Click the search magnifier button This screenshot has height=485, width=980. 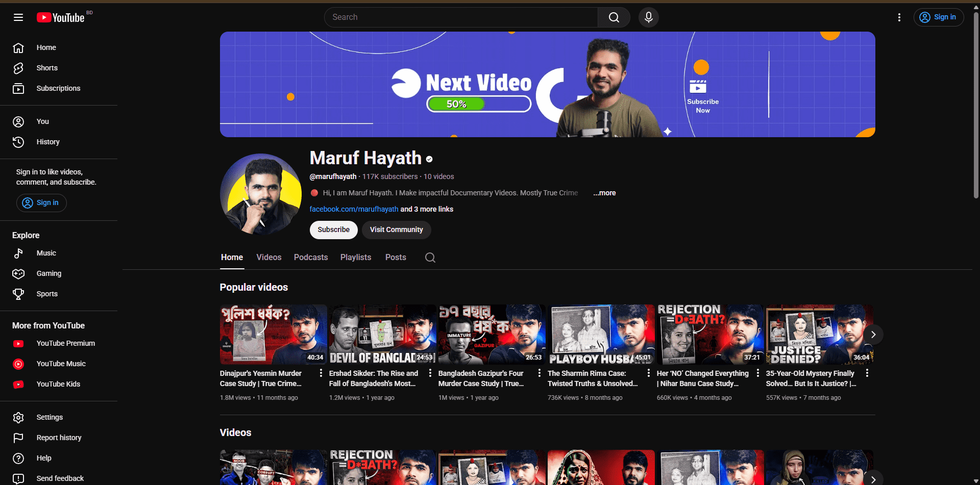614,17
